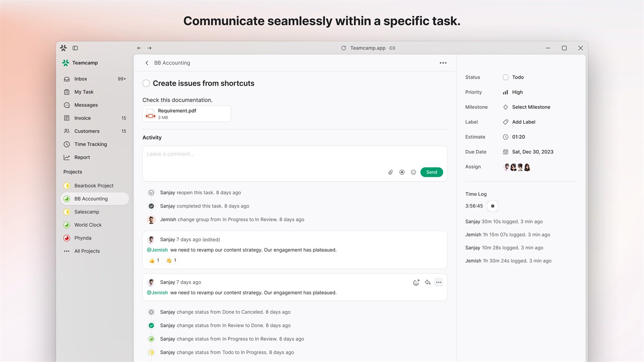Switch to the Salescamp project
This screenshot has width=644, height=362.
pyautogui.click(x=87, y=212)
